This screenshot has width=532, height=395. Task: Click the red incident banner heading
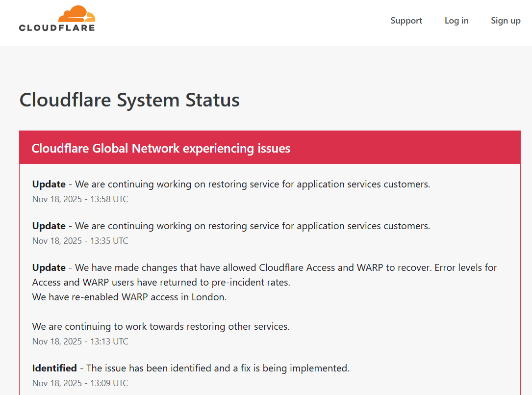pos(161,148)
